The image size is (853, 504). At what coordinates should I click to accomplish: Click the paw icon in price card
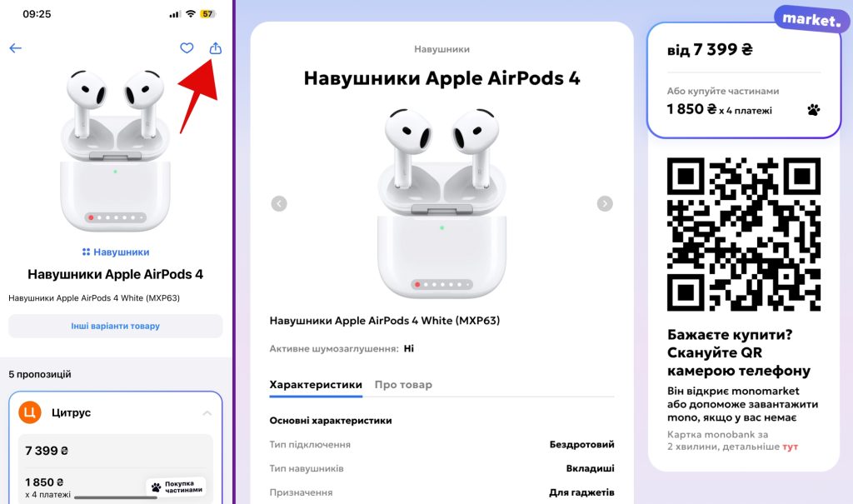pos(813,110)
